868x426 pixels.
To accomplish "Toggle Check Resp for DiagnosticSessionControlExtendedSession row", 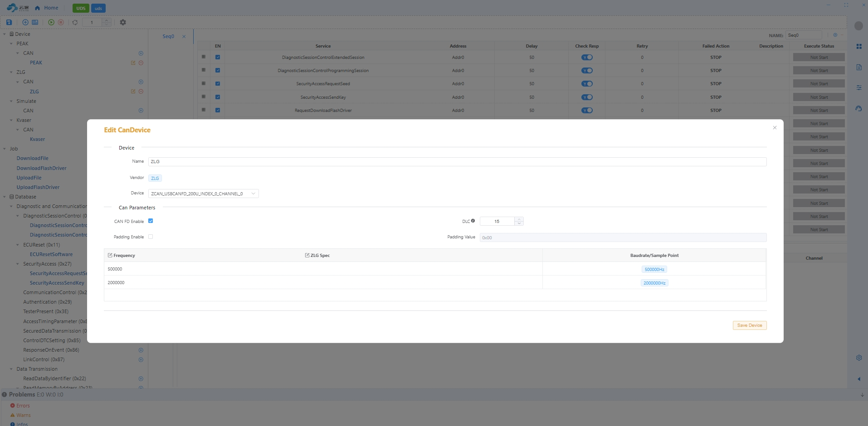I will coord(587,57).
